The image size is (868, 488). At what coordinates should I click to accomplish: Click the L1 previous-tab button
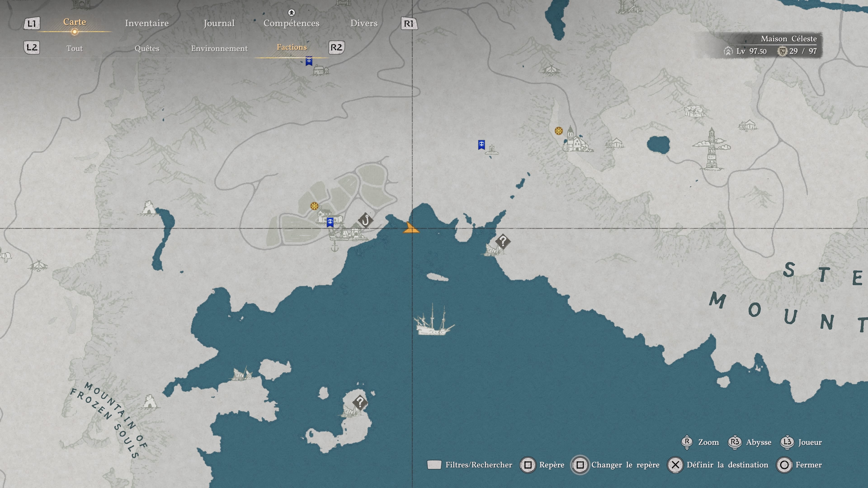(x=32, y=23)
